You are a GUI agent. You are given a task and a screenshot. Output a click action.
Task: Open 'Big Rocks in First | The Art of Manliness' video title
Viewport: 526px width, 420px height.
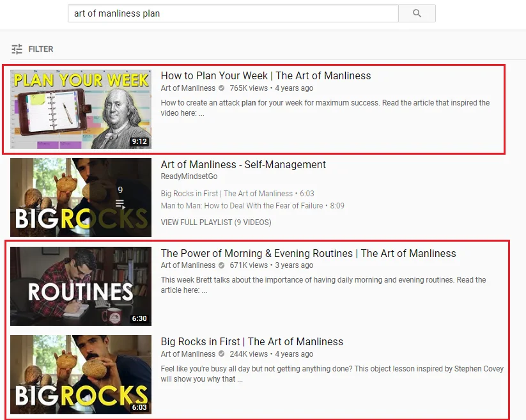point(252,342)
